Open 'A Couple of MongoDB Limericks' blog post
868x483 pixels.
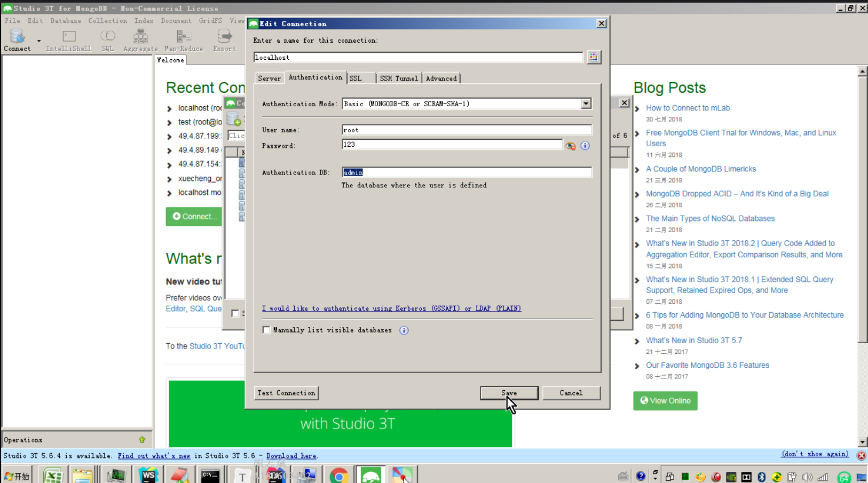[701, 169]
